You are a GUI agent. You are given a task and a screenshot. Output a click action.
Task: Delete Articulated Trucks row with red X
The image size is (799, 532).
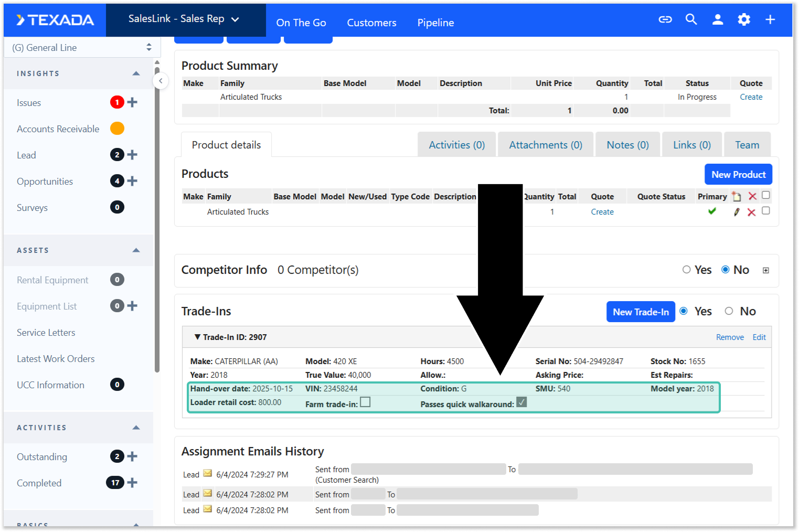751,212
